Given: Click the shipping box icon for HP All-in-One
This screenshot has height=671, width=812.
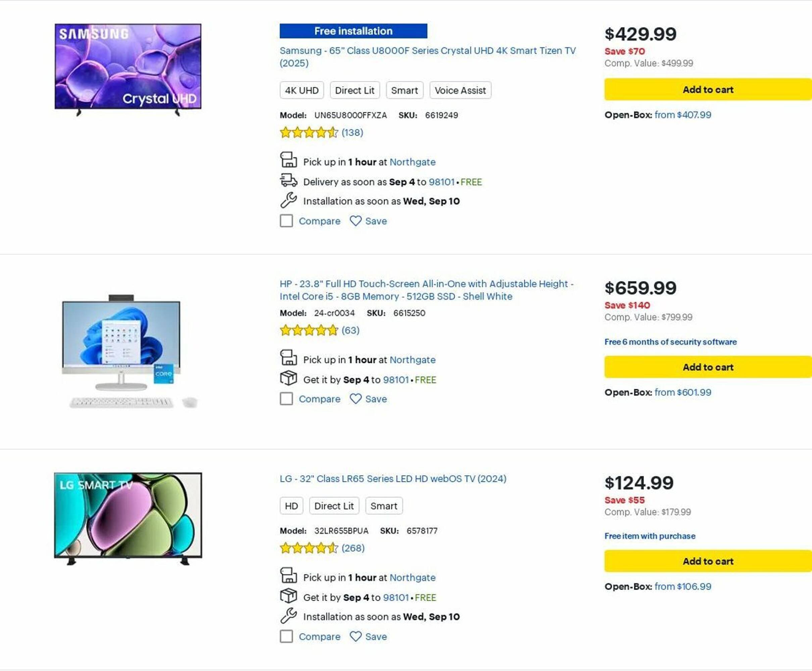Looking at the screenshot, I should click(288, 378).
